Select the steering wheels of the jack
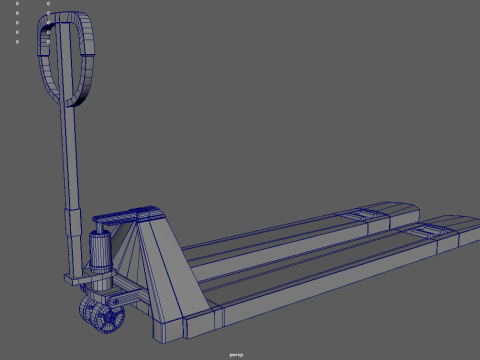The width and height of the screenshot is (480, 360). pyautogui.click(x=102, y=314)
